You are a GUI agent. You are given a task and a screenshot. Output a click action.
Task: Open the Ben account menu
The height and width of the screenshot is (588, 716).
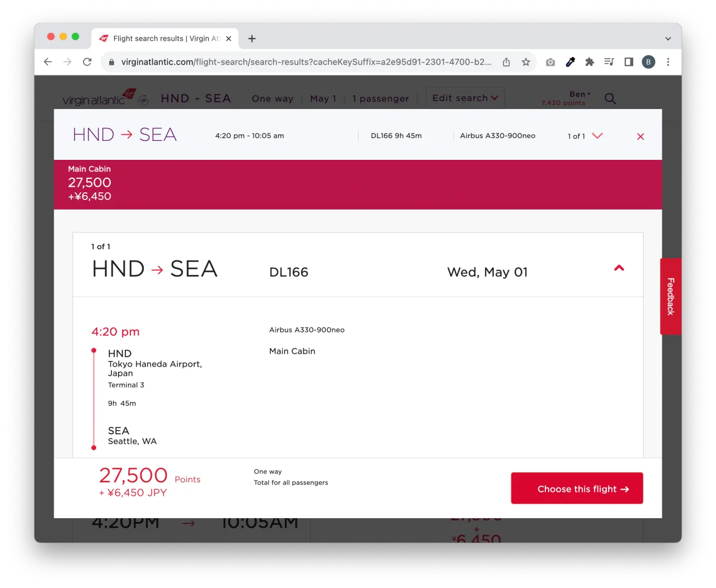pos(580,94)
